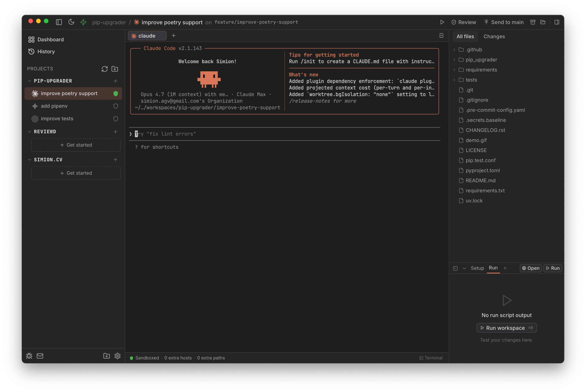
Task: Open folder icon in the title bar
Action: coord(543,22)
